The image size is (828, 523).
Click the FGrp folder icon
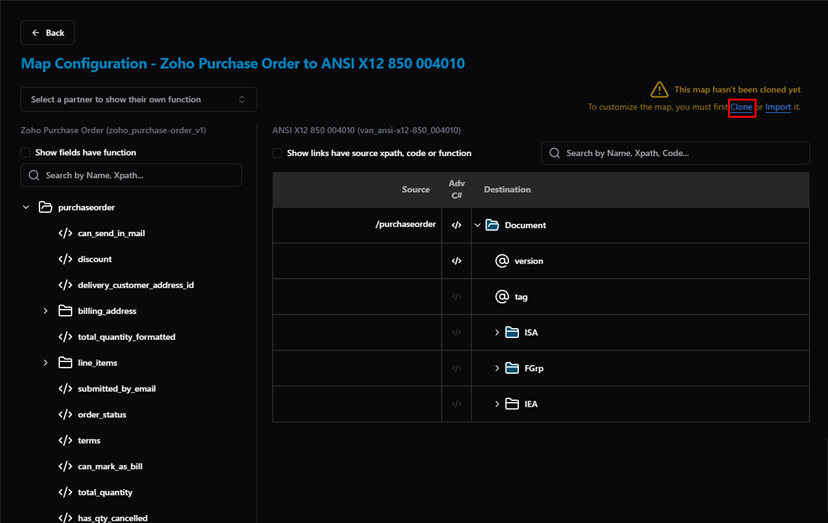coord(512,368)
